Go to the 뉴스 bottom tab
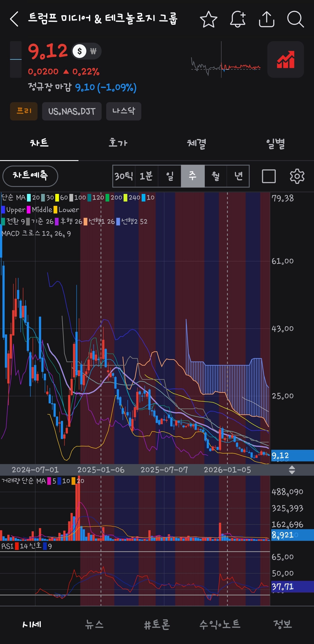 [x=94, y=624]
